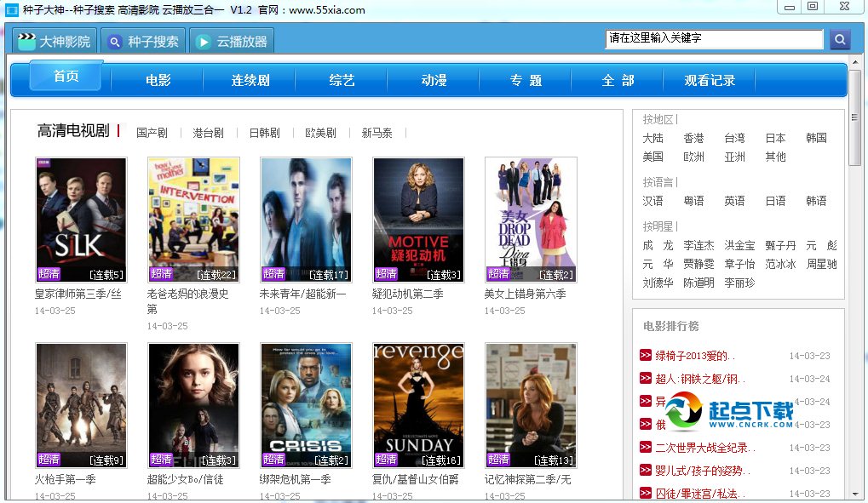Viewport: 868px width, 503px height.
Task: Select region 欧洲
Action: (693, 157)
